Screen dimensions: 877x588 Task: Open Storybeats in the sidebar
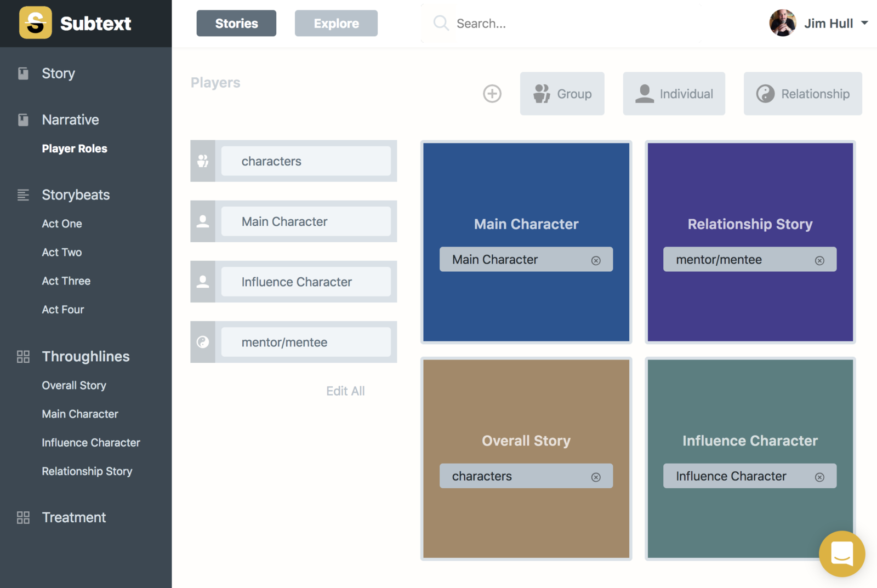tap(76, 195)
